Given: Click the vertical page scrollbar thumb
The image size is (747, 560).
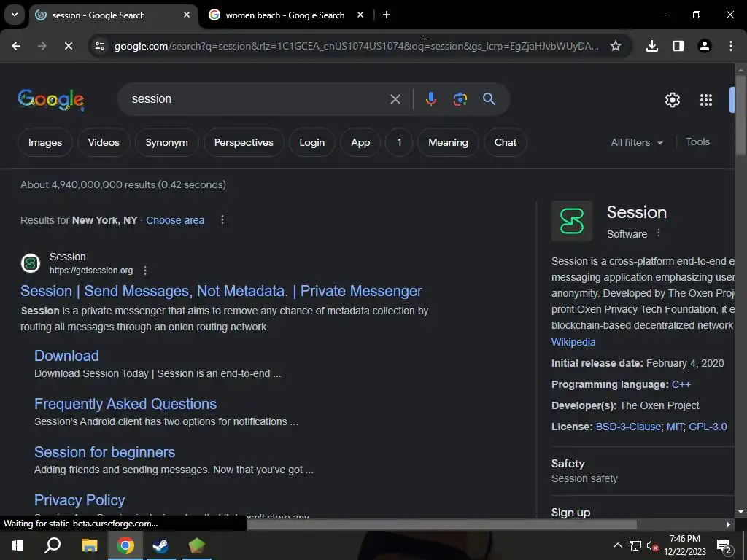Looking at the screenshot, I should coord(740,114).
